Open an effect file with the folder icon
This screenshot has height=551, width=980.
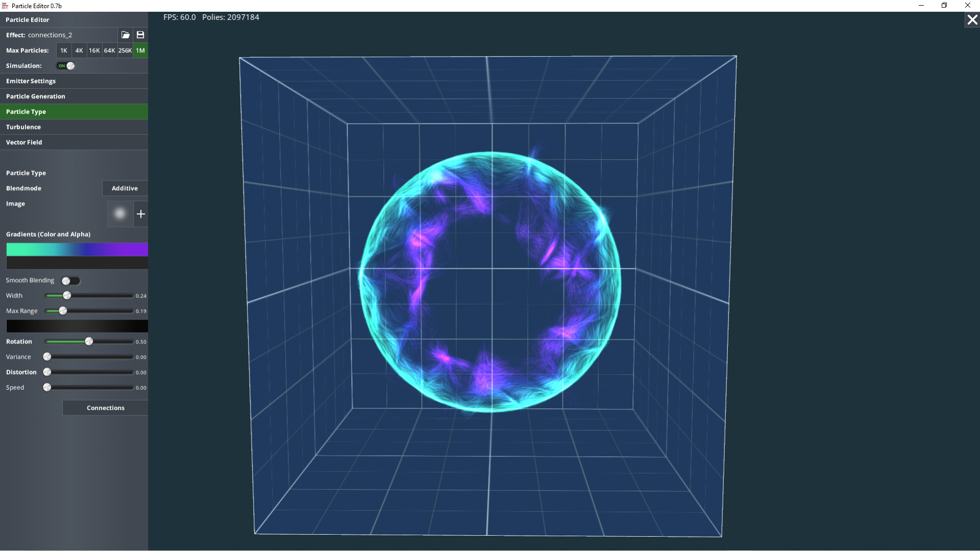click(x=125, y=35)
